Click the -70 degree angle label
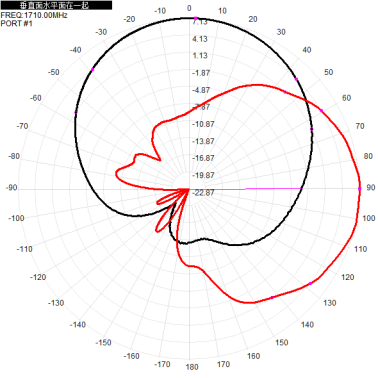Image resolution: width=378 pixels, height=378 pixels. pos(22,126)
